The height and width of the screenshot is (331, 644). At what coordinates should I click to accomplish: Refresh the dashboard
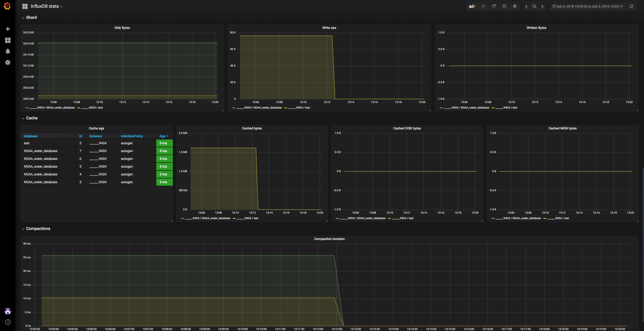[x=631, y=6]
